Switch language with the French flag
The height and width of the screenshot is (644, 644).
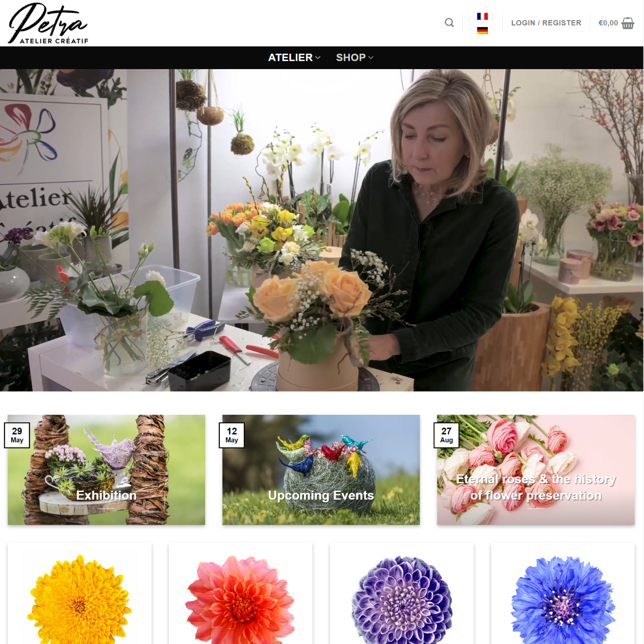(482, 16)
